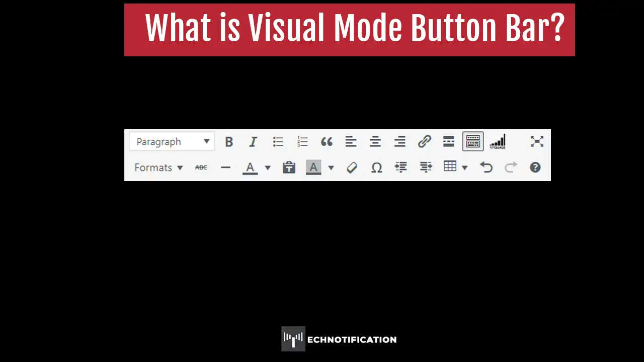Toggle Paste as Text mode
This screenshot has height=362, width=644.
pyautogui.click(x=289, y=167)
